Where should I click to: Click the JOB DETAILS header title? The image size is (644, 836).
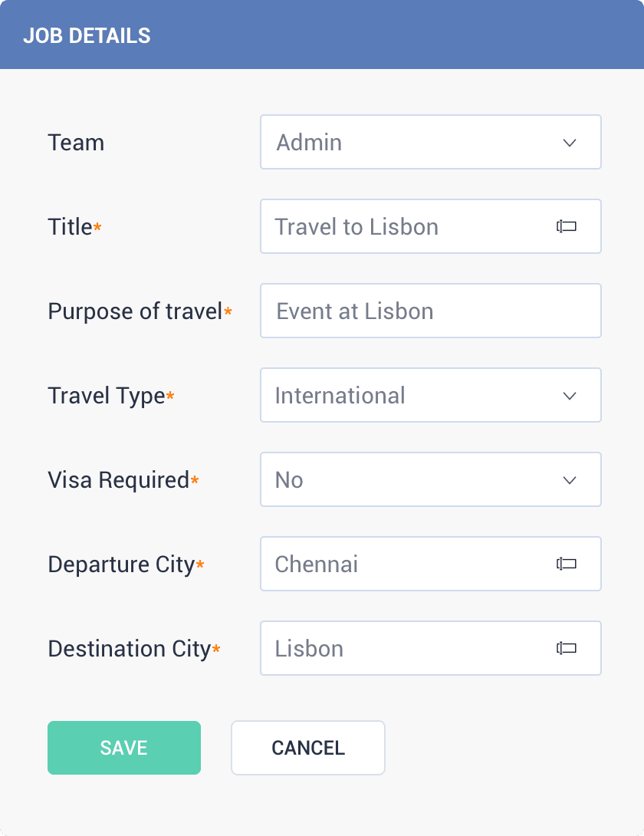(x=87, y=36)
